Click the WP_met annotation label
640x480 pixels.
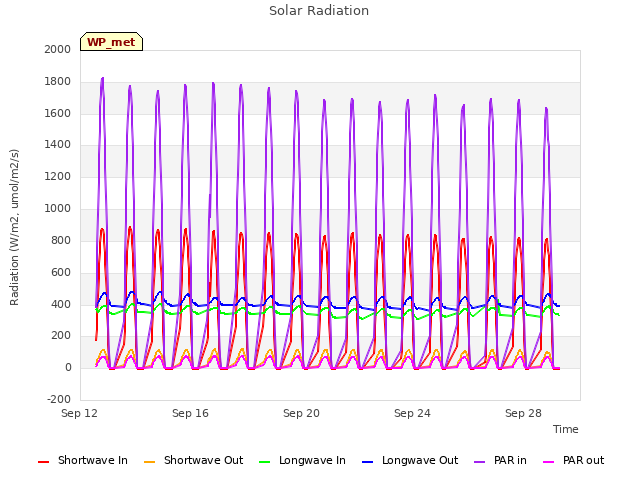point(111,42)
